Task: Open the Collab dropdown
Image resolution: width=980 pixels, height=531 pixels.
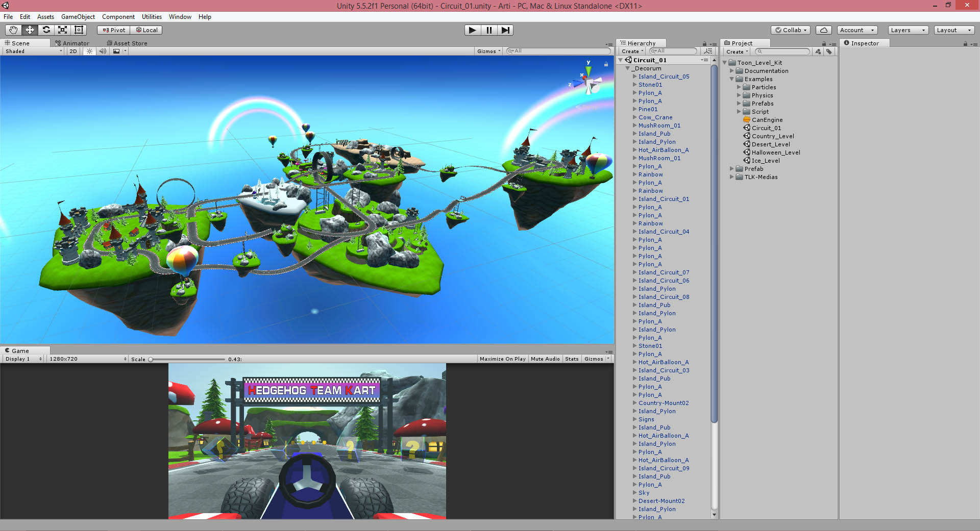Action: [x=791, y=30]
